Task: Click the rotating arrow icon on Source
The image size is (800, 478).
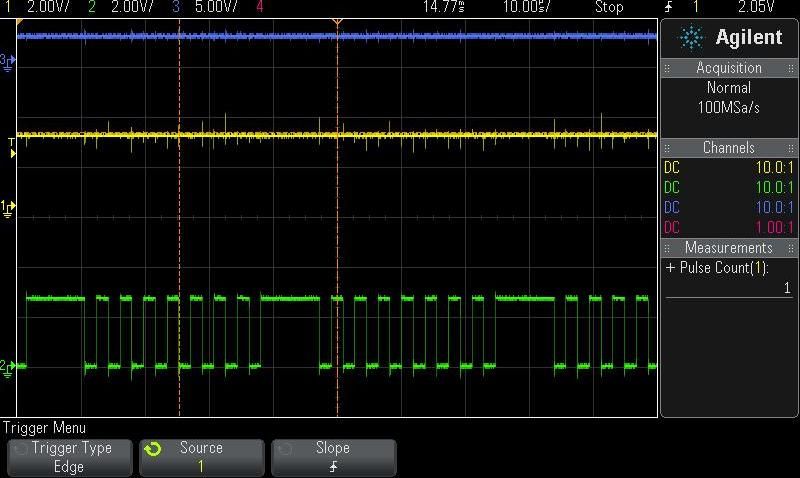Action: click(153, 449)
